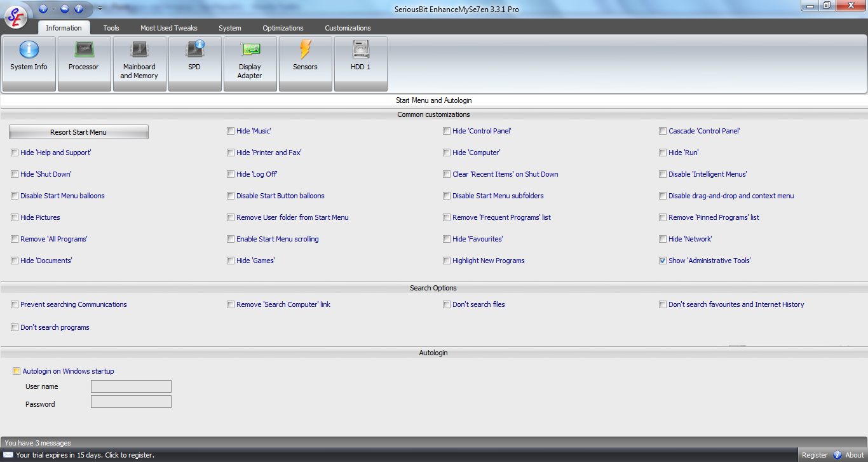This screenshot has height=462, width=868.
Task: Open the Sensors page
Action: [x=305, y=64]
